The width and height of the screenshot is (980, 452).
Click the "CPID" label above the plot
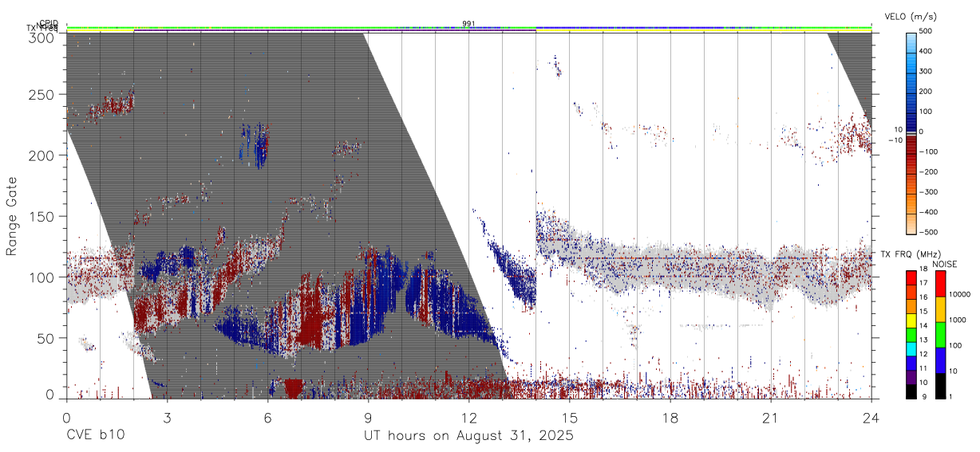(x=49, y=23)
